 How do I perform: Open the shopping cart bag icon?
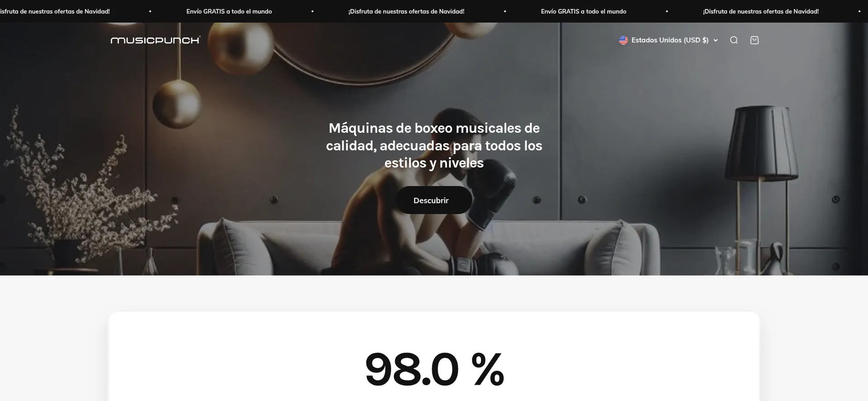(x=754, y=40)
